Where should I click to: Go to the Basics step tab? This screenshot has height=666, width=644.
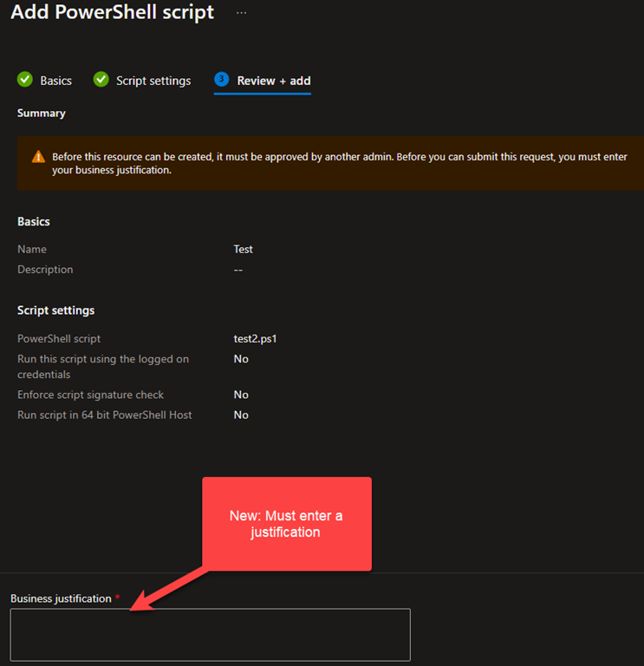tap(55, 81)
